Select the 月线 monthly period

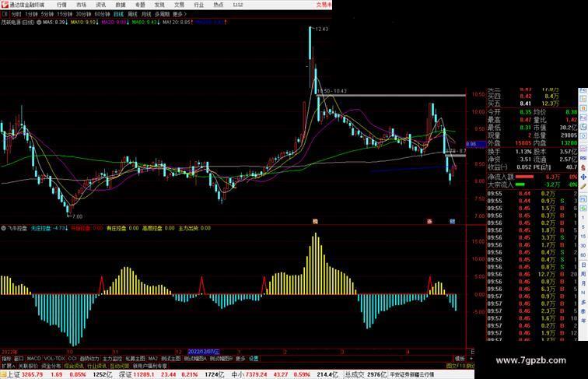146,14
